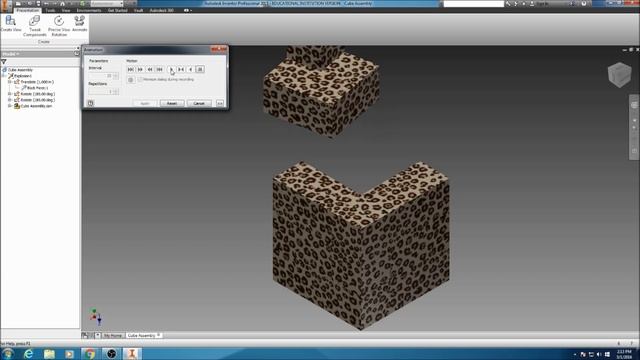The height and width of the screenshot is (360, 640).
Task: Click the Repetitions spinner arrows
Action: click(116, 91)
